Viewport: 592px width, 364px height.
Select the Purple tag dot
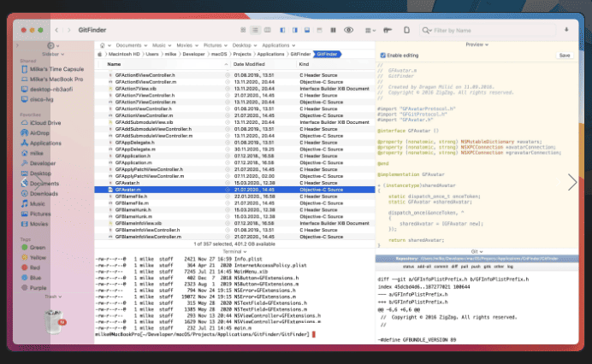(25, 288)
